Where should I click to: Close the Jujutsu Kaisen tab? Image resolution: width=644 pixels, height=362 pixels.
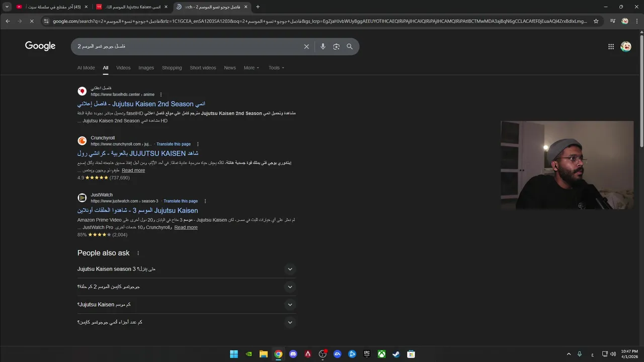pyautogui.click(x=166, y=7)
